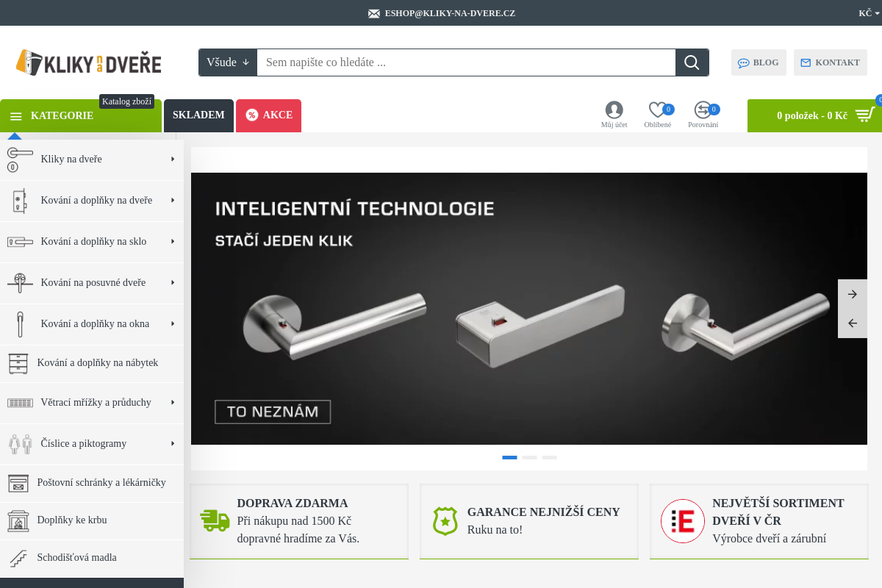Go to next banner slide arrow
The image size is (882, 588).
click(852, 294)
